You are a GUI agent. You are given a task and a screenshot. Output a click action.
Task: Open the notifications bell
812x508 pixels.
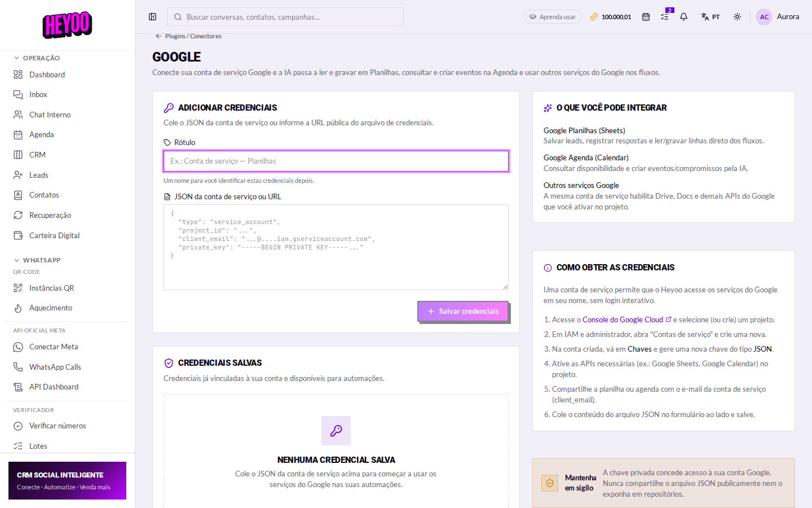683,17
